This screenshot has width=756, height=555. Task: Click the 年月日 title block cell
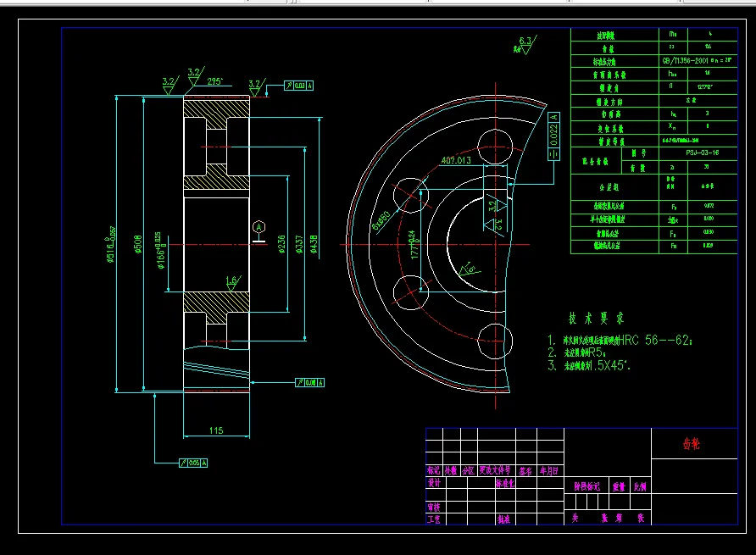tap(550, 470)
